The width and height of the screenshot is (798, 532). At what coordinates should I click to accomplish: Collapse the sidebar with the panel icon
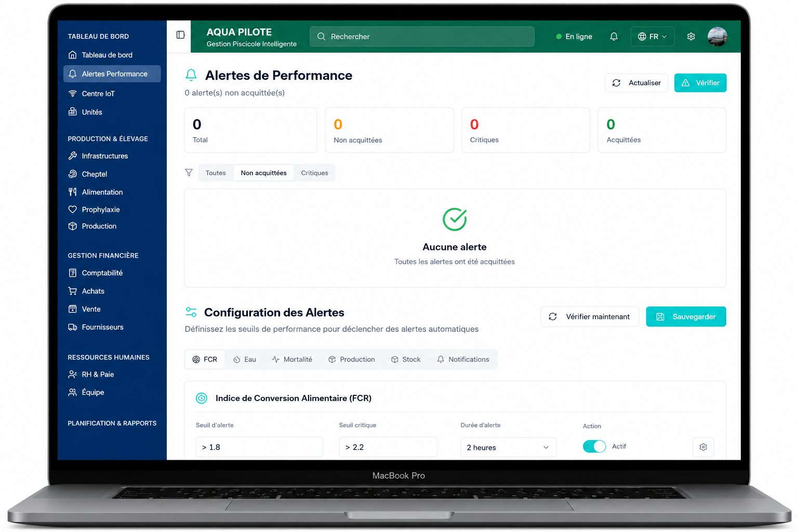(180, 35)
